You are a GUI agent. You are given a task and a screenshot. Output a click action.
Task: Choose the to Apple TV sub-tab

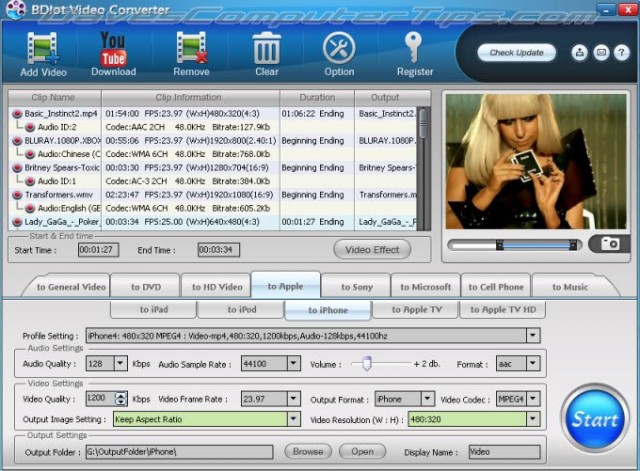coord(416,309)
